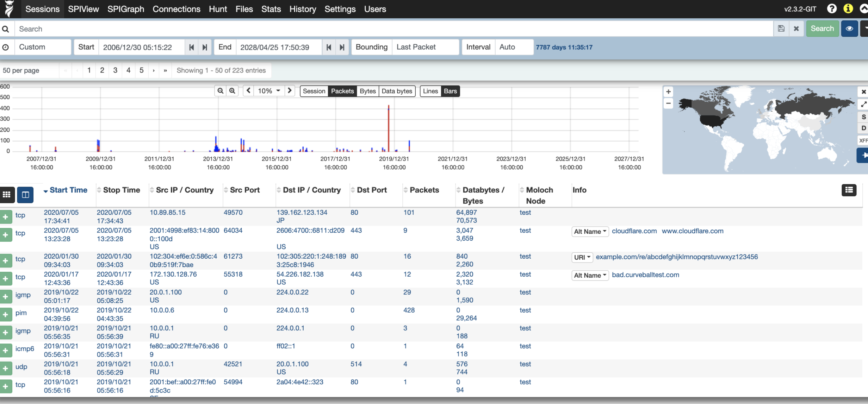Click the column visibility grid icon
Viewport: 868px width, 404px height.
point(7,195)
